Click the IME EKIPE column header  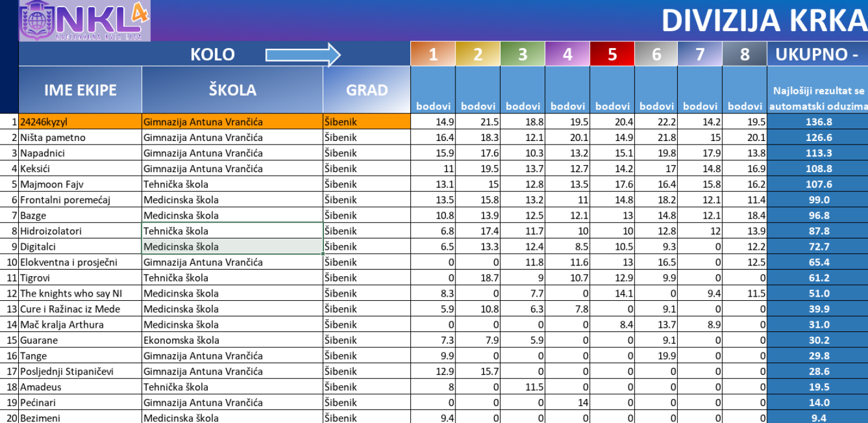click(80, 90)
